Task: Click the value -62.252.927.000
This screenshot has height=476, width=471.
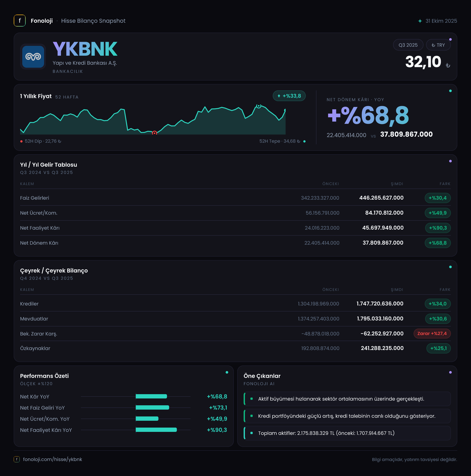Action: coord(382,334)
